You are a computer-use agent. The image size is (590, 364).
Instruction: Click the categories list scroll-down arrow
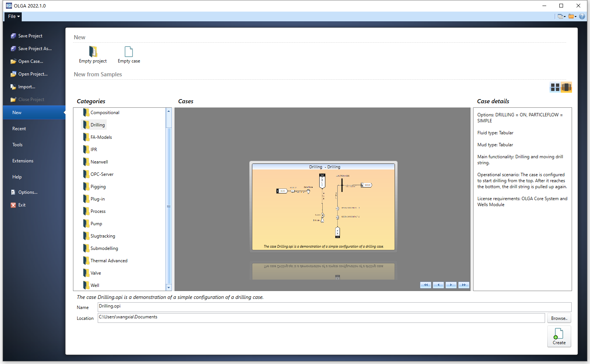168,287
